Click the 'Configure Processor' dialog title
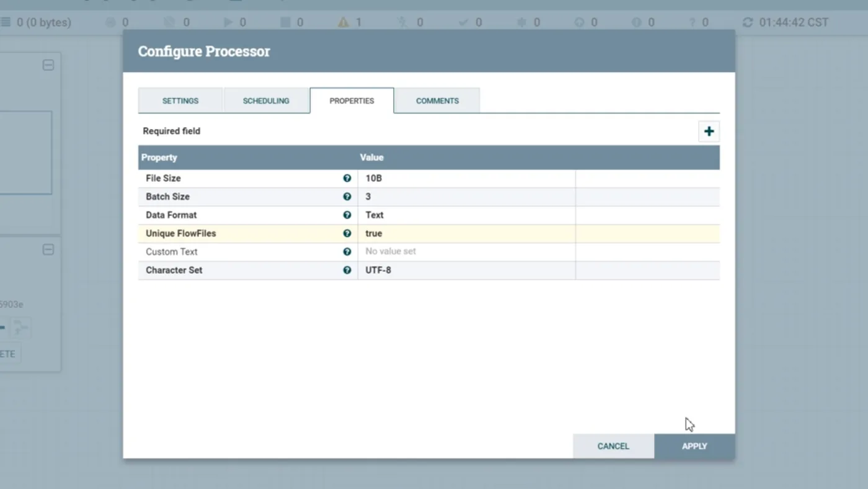The image size is (868, 489). pos(204,52)
